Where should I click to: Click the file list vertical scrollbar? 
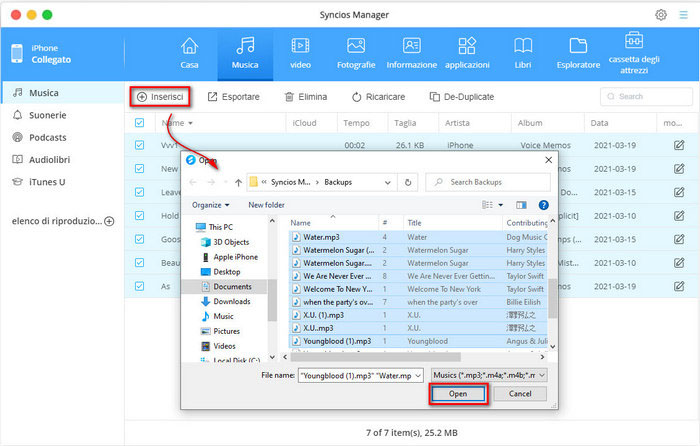click(x=552, y=298)
